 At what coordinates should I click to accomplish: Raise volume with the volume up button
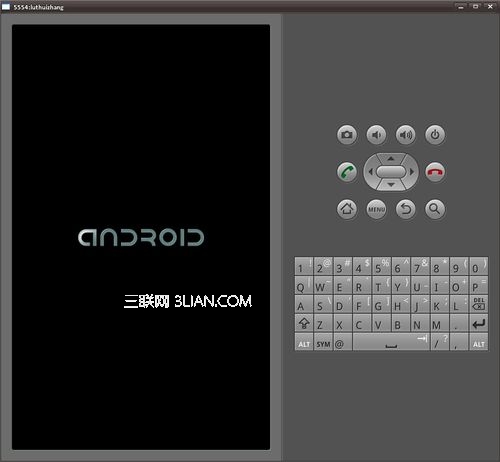point(405,135)
